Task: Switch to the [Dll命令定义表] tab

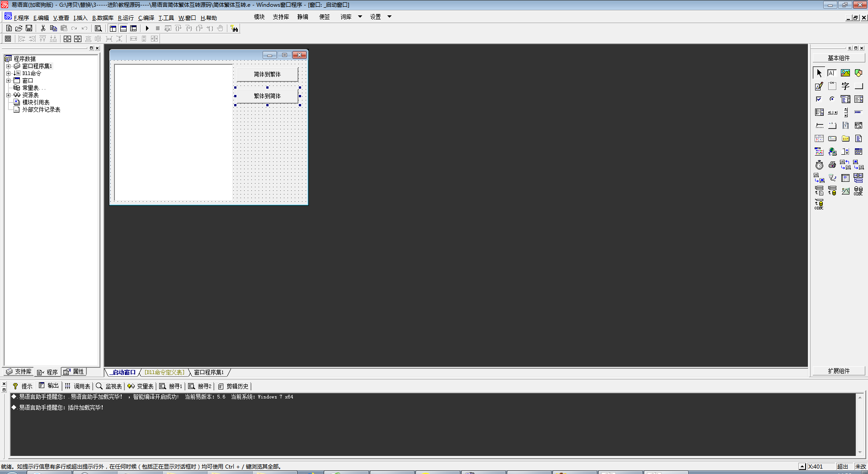Action: pyautogui.click(x=165, y=372)
